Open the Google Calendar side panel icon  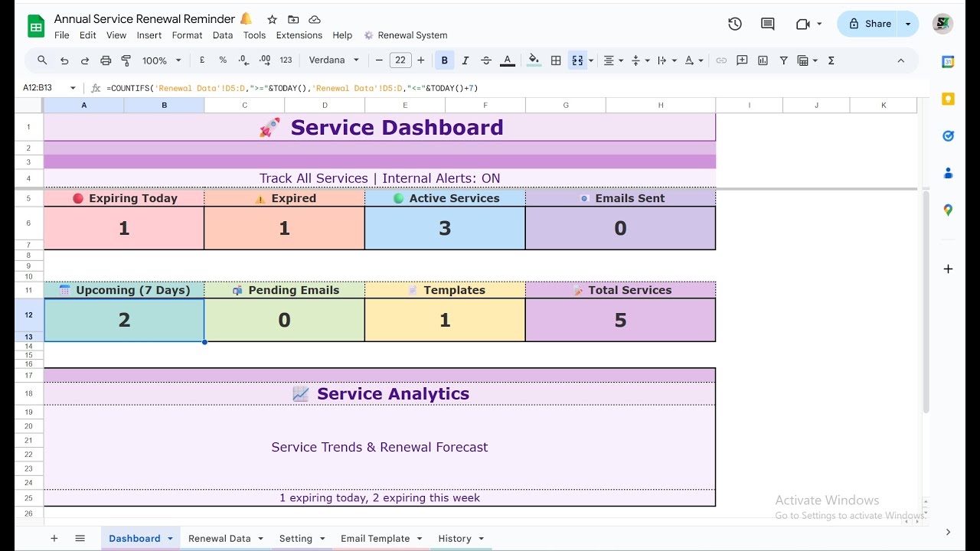point(948,62)
